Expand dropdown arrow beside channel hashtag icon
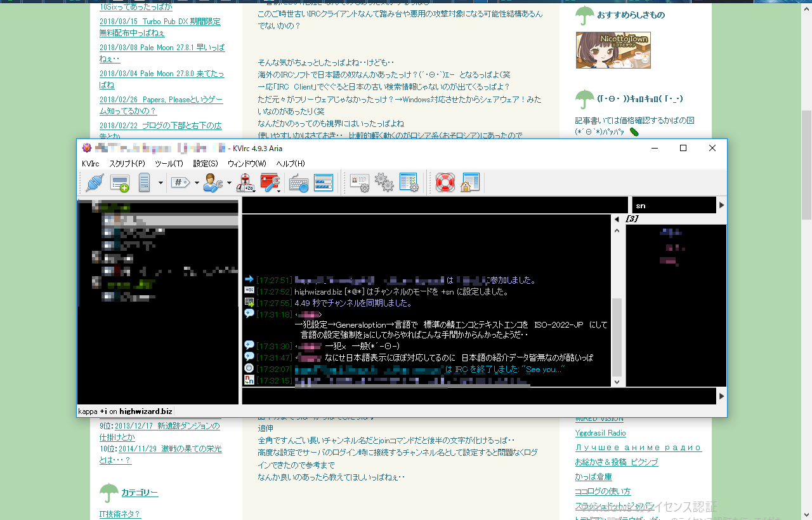Screen dimensions: 812x520 click(197, 183)
